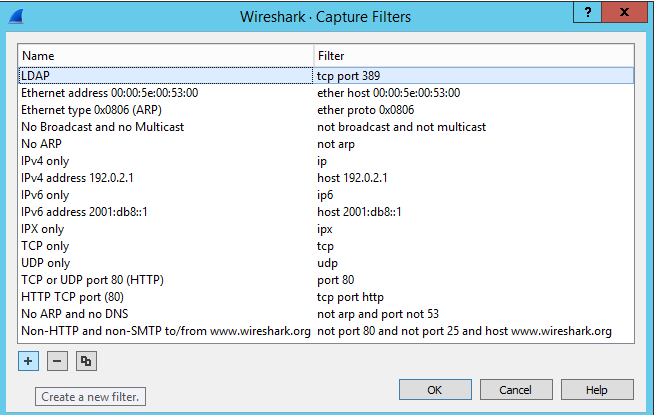
Task: Click the plus icon to add filter
Action: (28, 361)
